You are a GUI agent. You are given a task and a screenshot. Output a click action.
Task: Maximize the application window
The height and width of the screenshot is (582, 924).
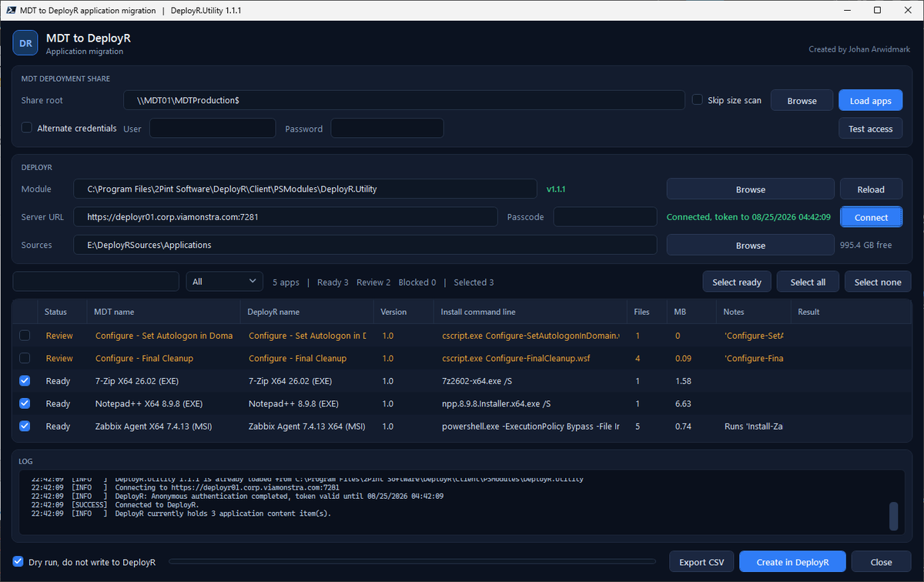(x=878, y=11)
